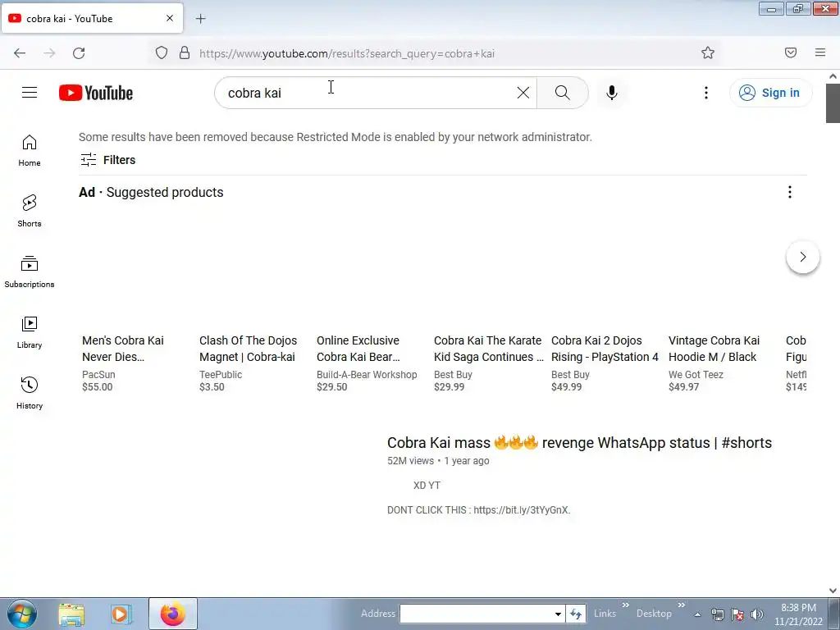The width and height of the screenshot is (840, 630).
Task: Click the We Got Teez seller name
Action: [696, 374]
